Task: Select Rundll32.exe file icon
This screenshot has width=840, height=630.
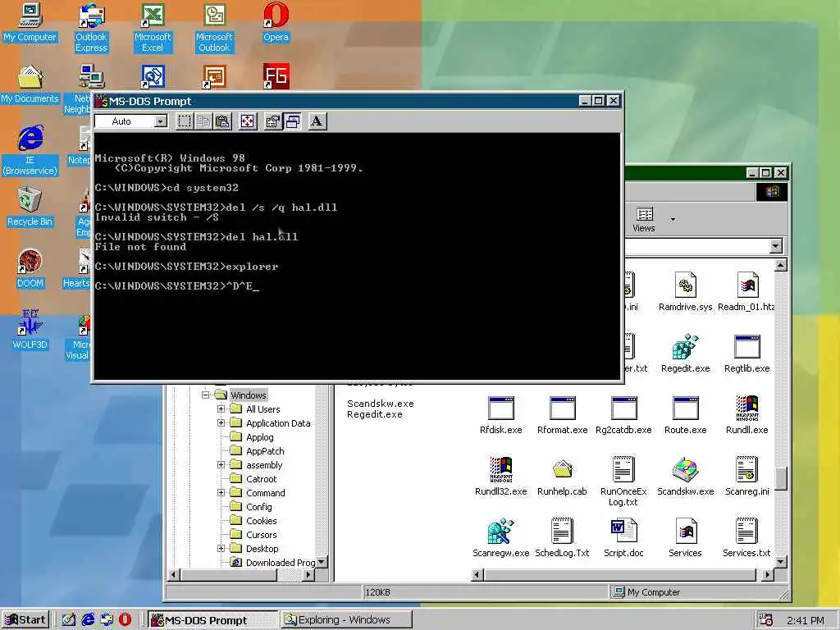Action: (501, 477)
